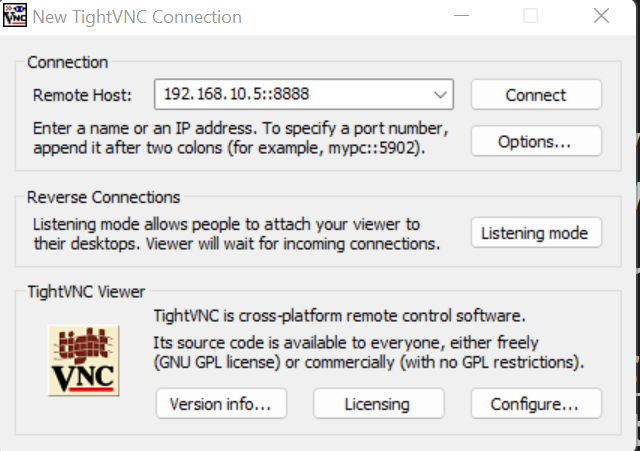
Task: Click the TightVNC Viewer group heading
Action: tap(86, 291)
